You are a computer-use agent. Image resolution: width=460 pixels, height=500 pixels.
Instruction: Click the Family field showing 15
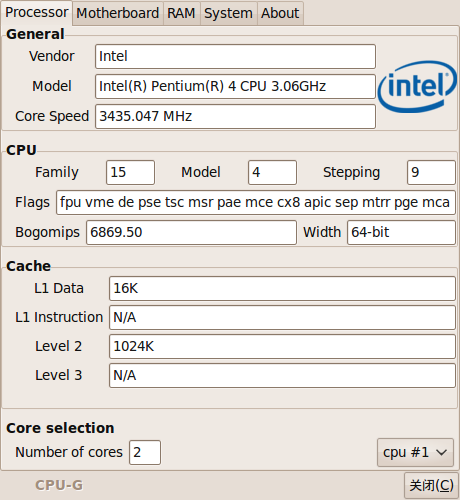coord(130,172)
